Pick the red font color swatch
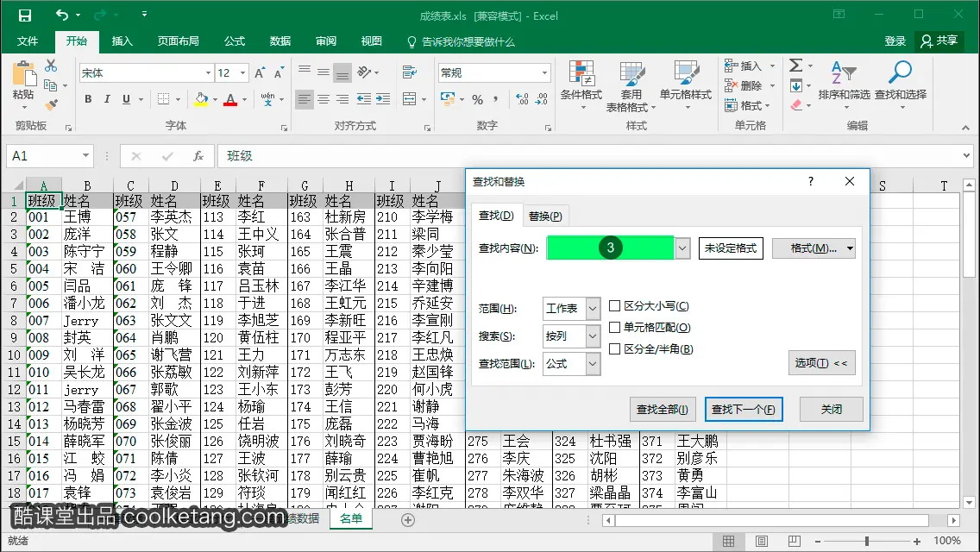The width and height of the screenshot is (980, 552). 230,99
